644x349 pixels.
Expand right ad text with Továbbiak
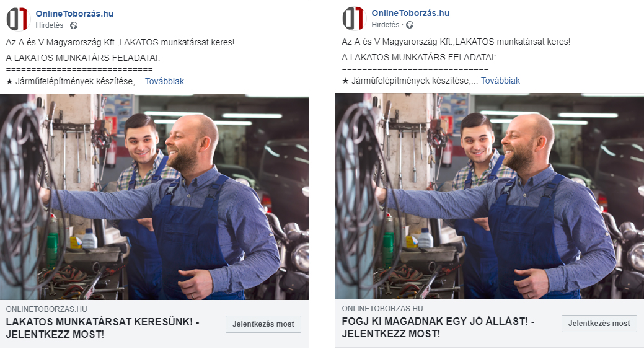(500, 81)
